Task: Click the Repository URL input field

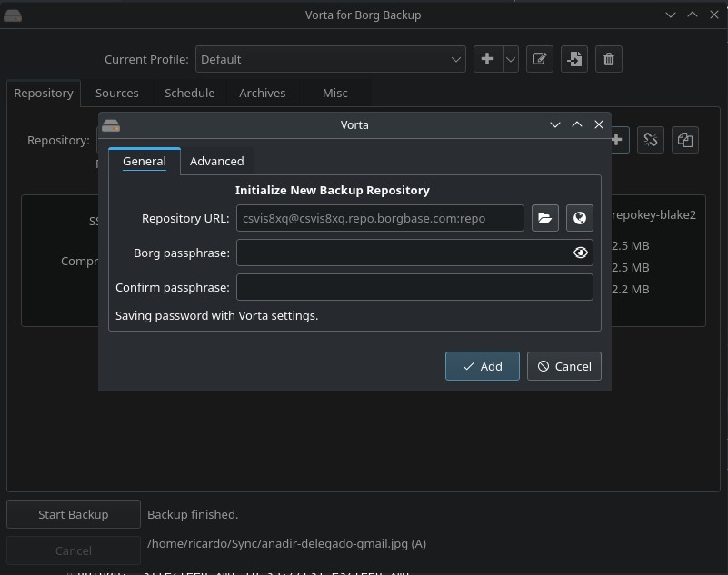Action: 380,218
